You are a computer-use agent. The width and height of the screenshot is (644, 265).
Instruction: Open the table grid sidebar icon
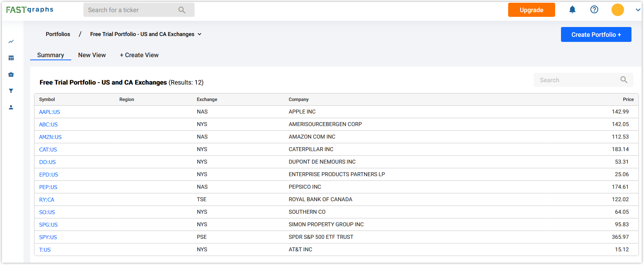click(x=11, y=58)
